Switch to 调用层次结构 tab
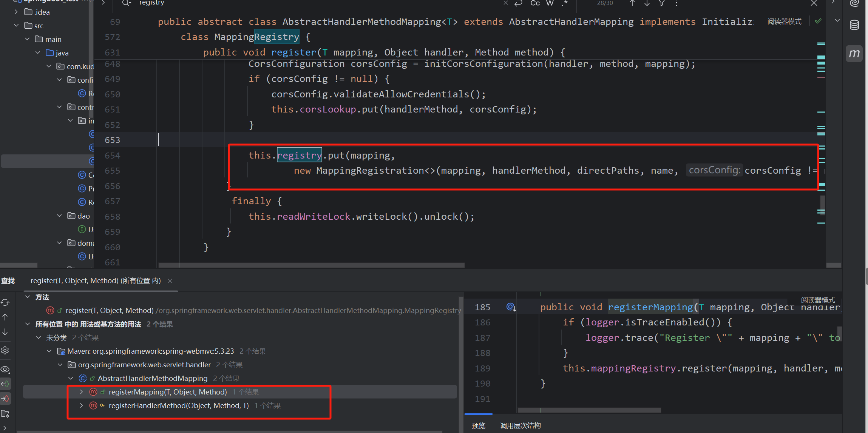Screen dimensions: 868x433 [x=520, y=425]
